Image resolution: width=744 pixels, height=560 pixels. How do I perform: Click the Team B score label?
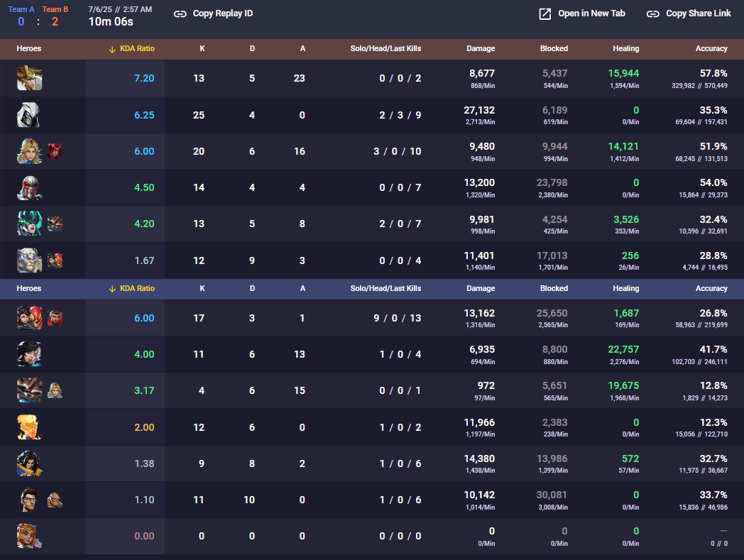55,9
